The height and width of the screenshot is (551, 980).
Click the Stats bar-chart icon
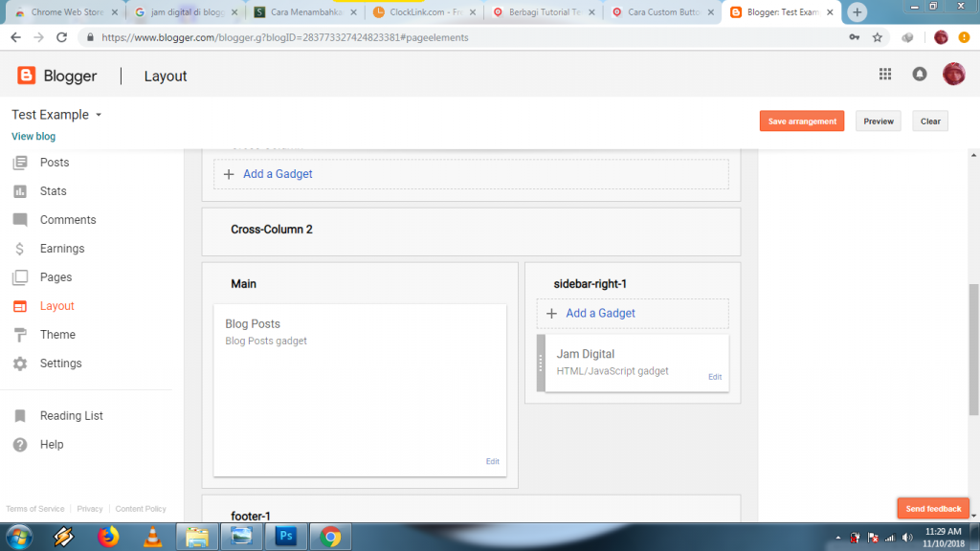20,191
